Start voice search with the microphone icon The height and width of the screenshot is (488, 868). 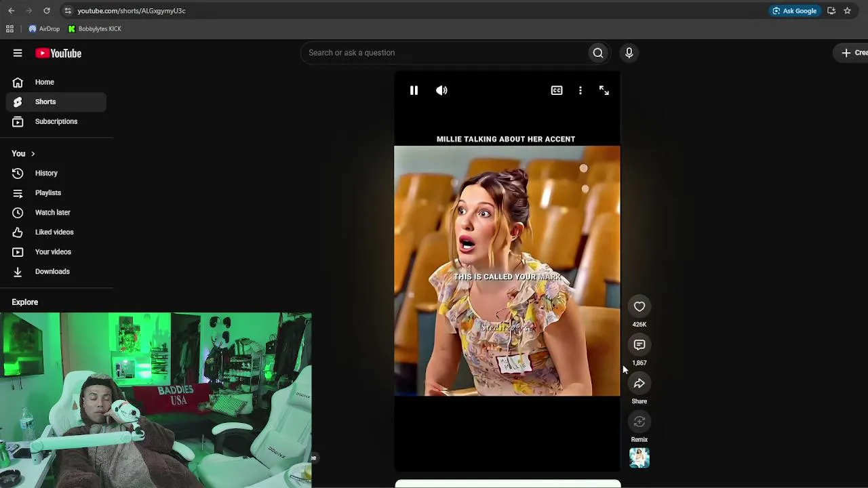[629, 53]
